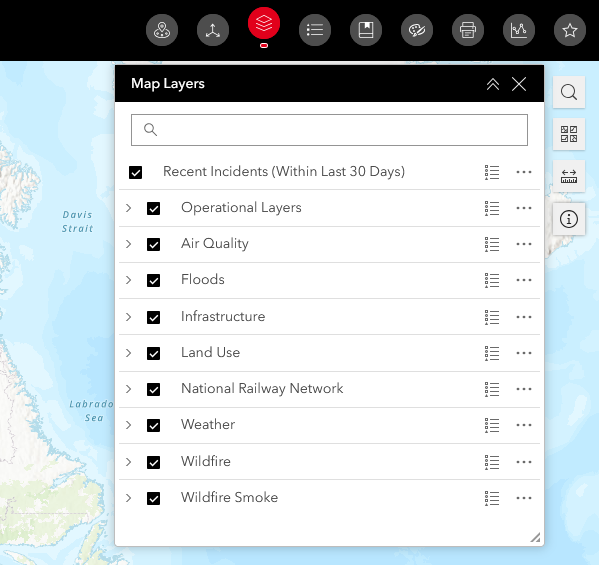Uncheck the Air Quality checkbox

point(154,244)
